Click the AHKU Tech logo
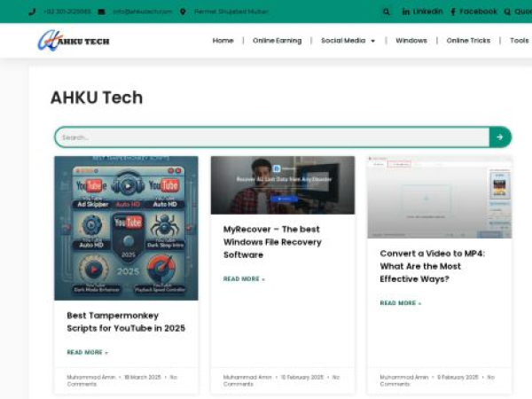 pyautogui.click(x=74, y=41)
